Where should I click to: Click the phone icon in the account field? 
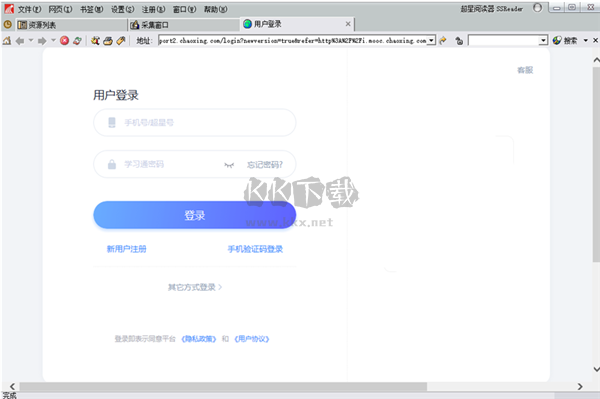(x=112, y=122)
